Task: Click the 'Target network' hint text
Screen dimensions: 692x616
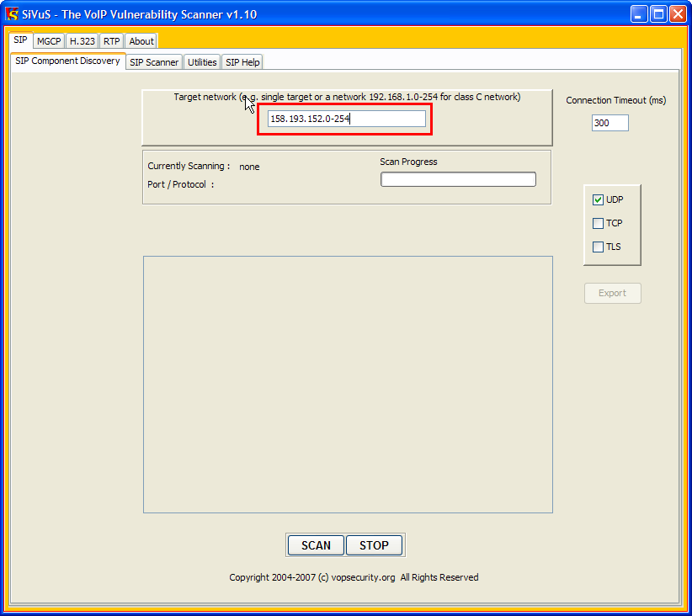Action: 348,97
